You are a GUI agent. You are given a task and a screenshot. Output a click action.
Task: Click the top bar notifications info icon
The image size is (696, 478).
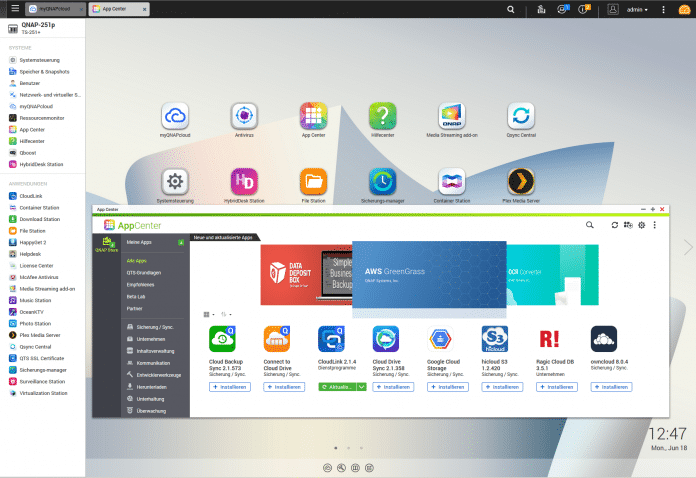[x=565, y=9]
